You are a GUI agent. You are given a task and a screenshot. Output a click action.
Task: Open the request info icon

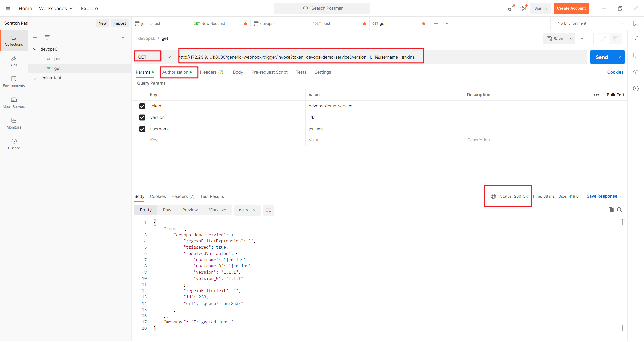coord(636,89)
